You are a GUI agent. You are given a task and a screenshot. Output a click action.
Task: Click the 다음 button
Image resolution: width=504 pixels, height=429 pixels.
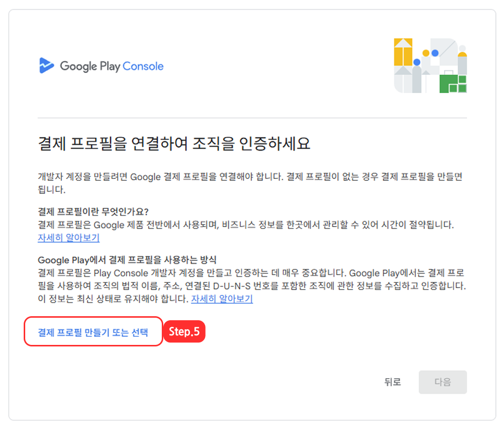[443, 382]
